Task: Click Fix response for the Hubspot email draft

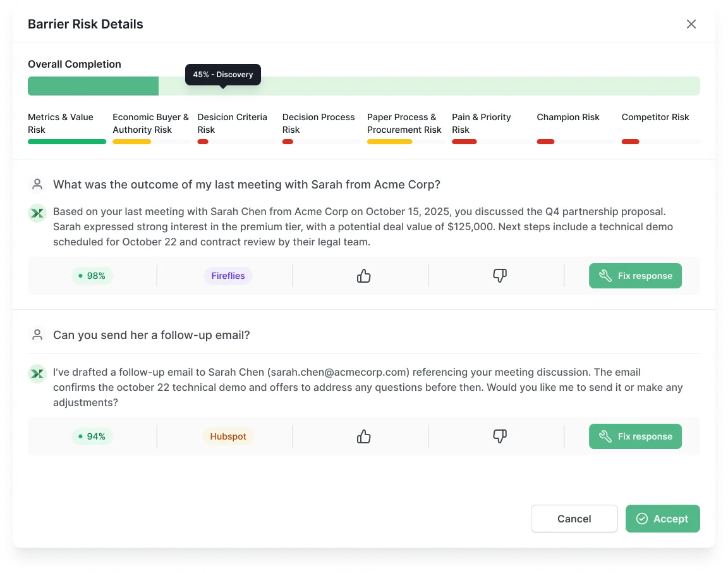Action: (x=635, y=436)
